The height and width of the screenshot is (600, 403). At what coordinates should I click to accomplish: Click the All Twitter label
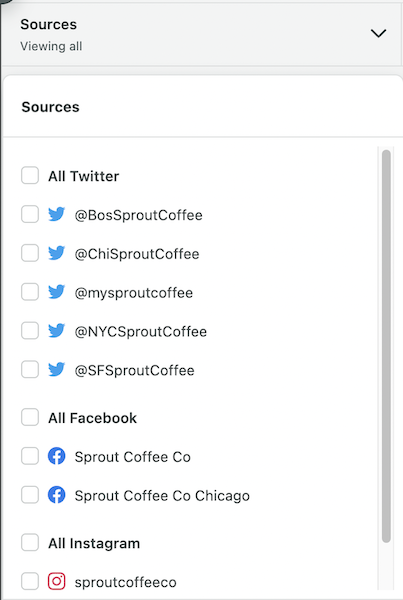tap(83, 176)
